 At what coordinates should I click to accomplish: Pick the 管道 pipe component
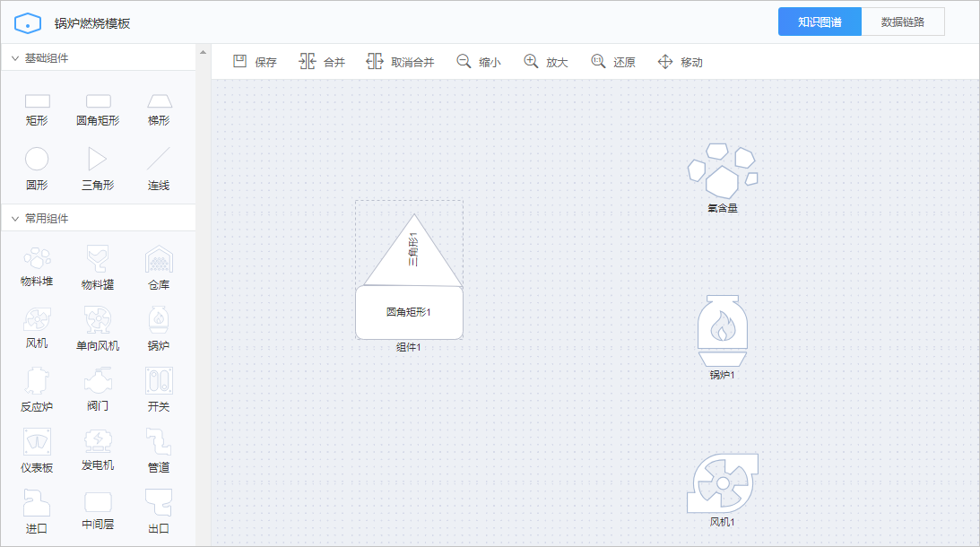(x=159, y=451)
